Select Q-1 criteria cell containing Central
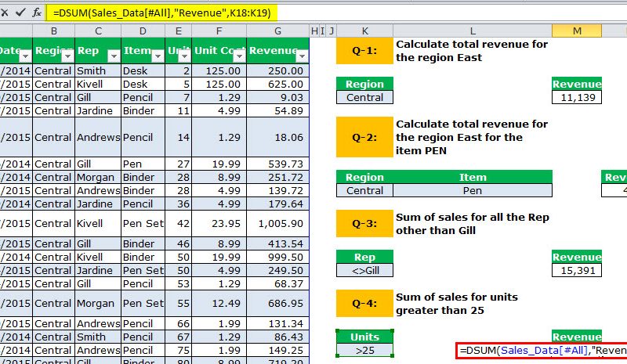This screenshot has height=364, width=627. [364, 98]
